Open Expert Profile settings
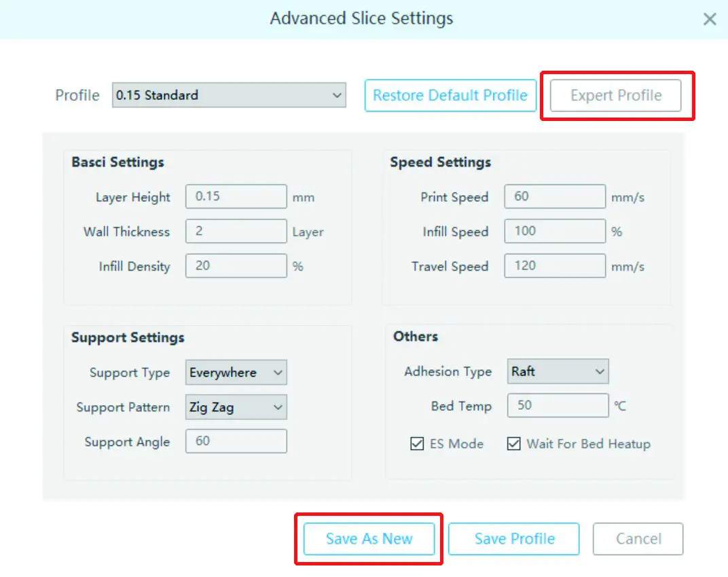Image resolution: width=728 pixels, height=577 pixels. point(615,95)
